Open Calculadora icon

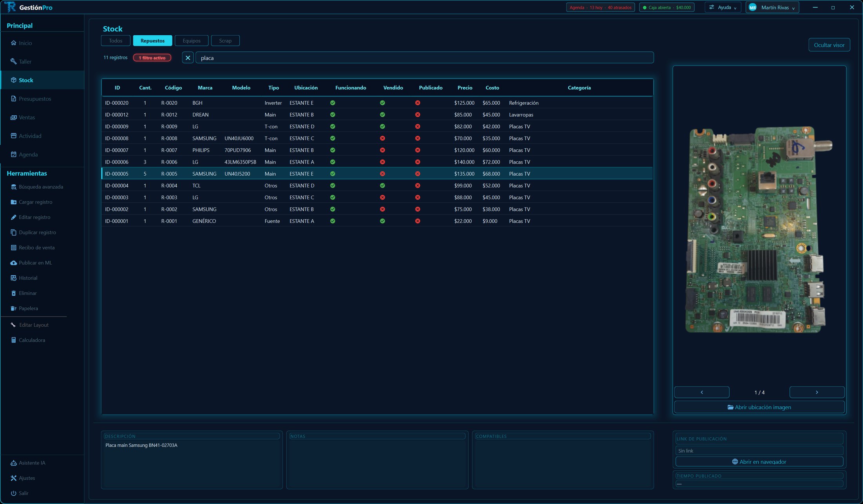pos(13,340)
